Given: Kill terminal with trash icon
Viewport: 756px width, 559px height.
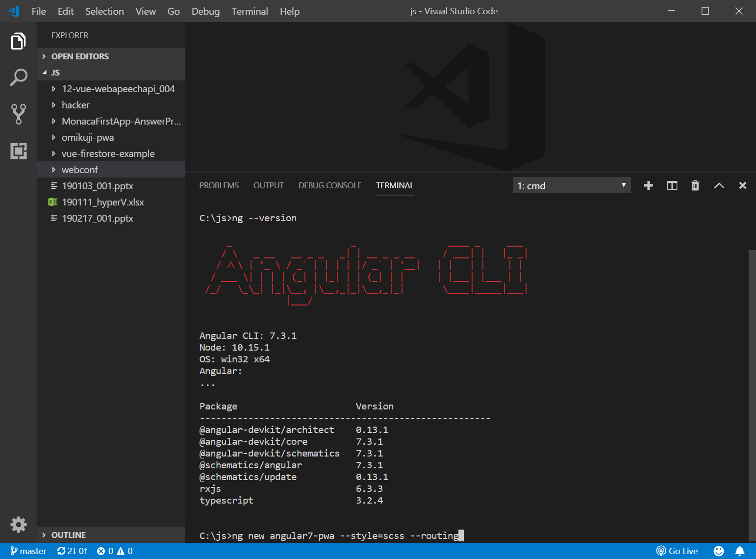Looking at the screenshot, I should 695,185.
